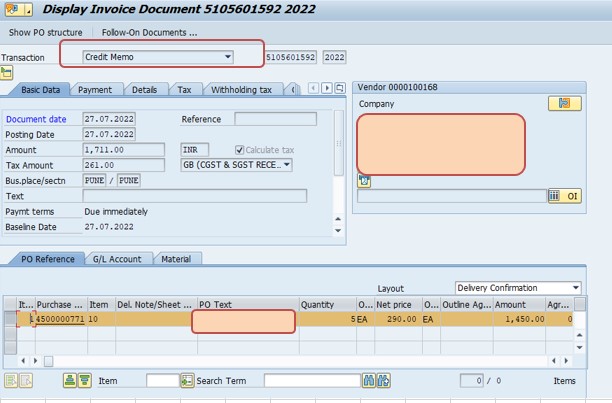Click header area scroll down arrow
This screenshot has width=612, height=403.
click(338, 231)
